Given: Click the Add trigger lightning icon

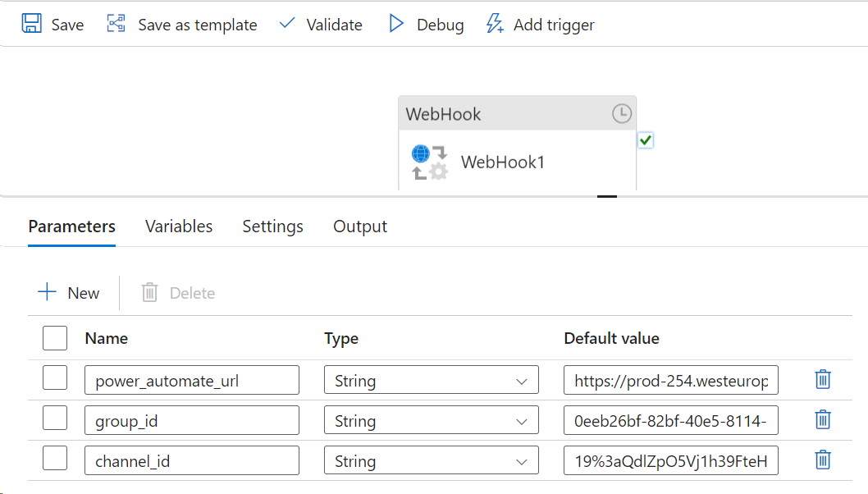Looking at the screenshot, I should (494, 24).
